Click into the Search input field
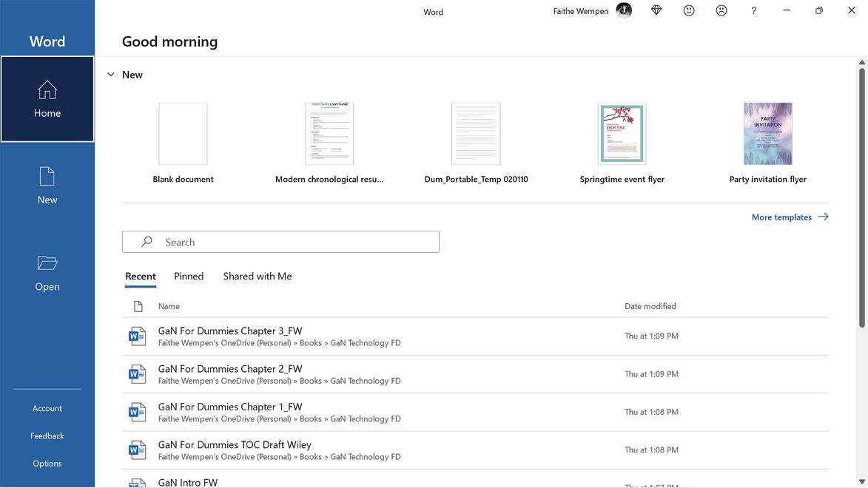Screen dimensions: 868x488 tap(280, 242)
